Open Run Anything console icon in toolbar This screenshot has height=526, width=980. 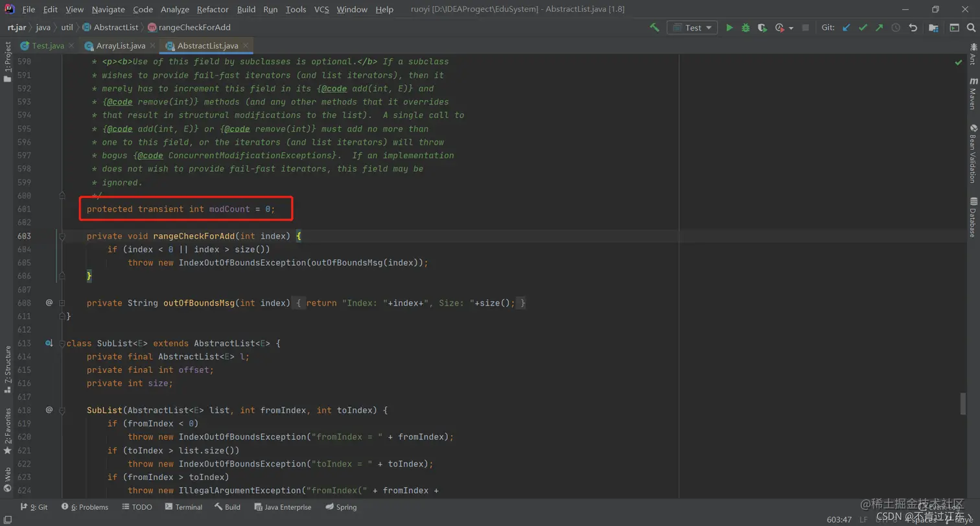click(954, 28)
